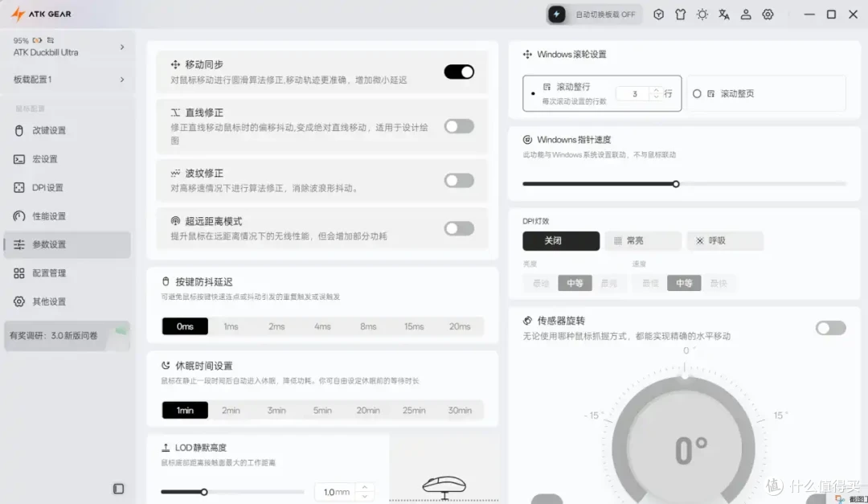Click the terminal icon beside 宏设置
This screenshot has width=868, height=504.
[18, 159]
